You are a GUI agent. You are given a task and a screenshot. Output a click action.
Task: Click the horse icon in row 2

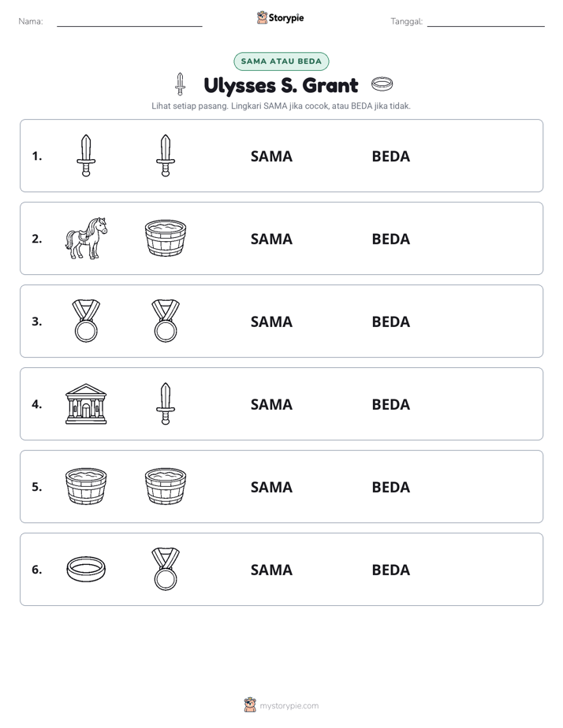(86, 238)
